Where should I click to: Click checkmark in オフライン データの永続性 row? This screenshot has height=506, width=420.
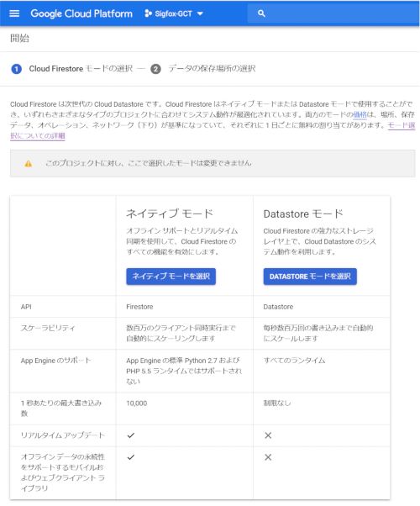131,457
